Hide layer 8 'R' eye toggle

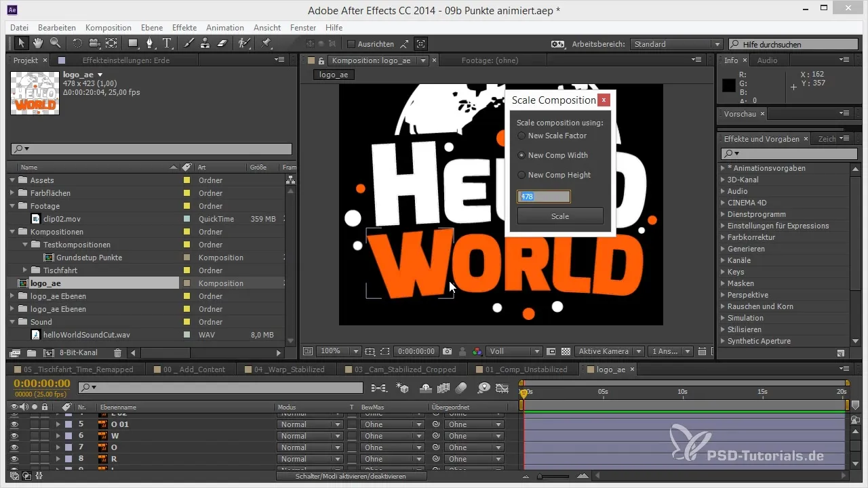[x=14, y=459]
